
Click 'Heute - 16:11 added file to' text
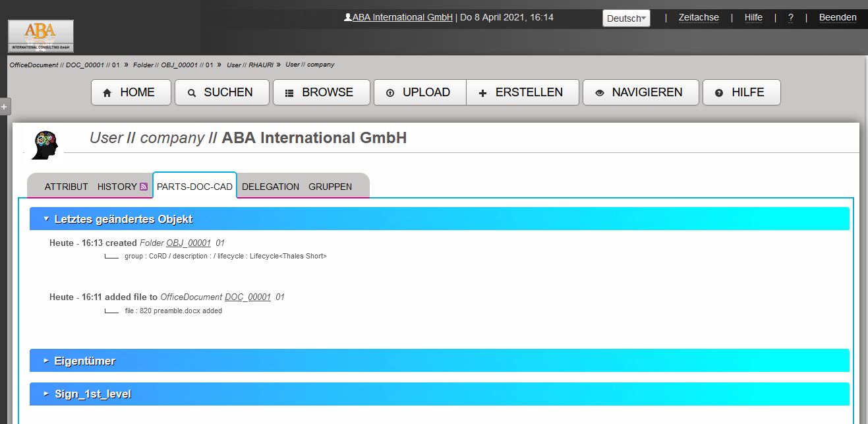pos(103,297)
